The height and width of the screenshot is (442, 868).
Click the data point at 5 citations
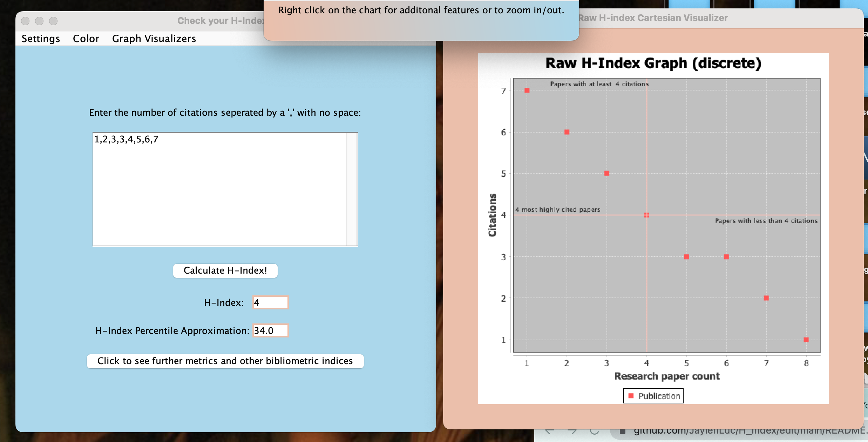[x=607, y=174]
